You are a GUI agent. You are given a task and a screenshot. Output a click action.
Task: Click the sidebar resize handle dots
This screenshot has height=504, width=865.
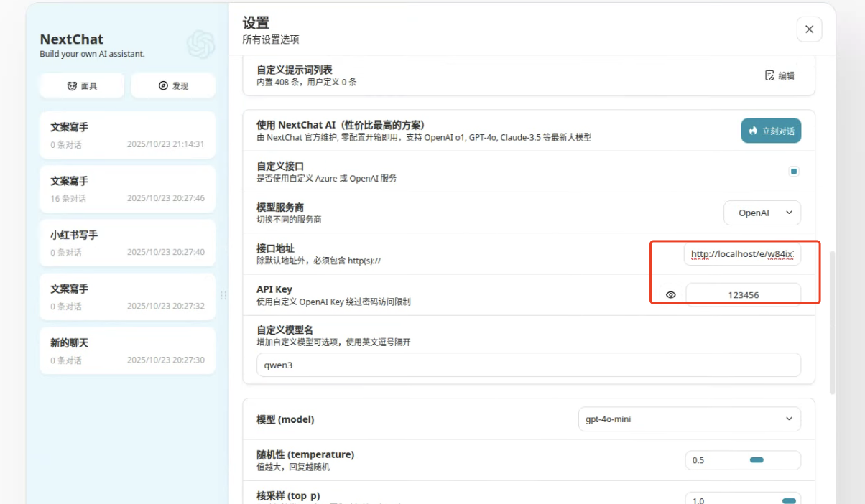coord(223,295)
